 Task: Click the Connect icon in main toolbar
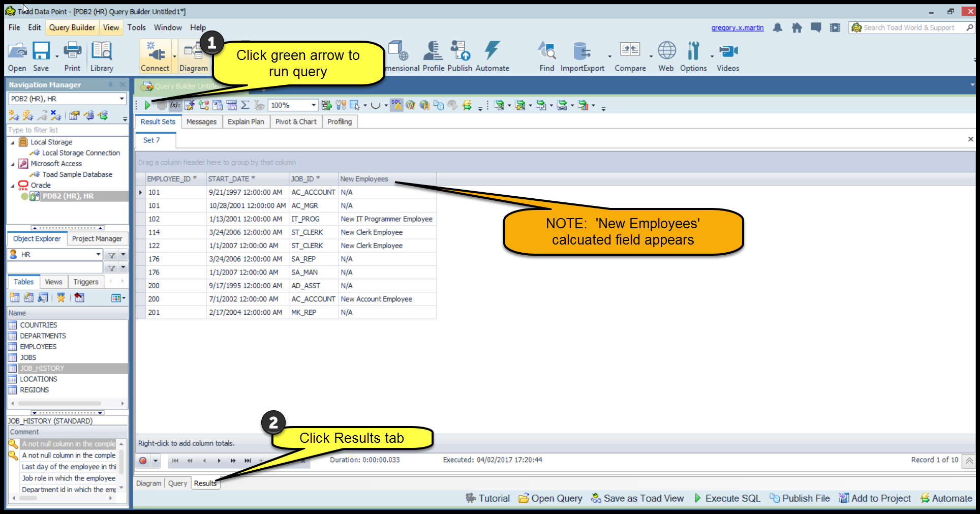[155, 56]
